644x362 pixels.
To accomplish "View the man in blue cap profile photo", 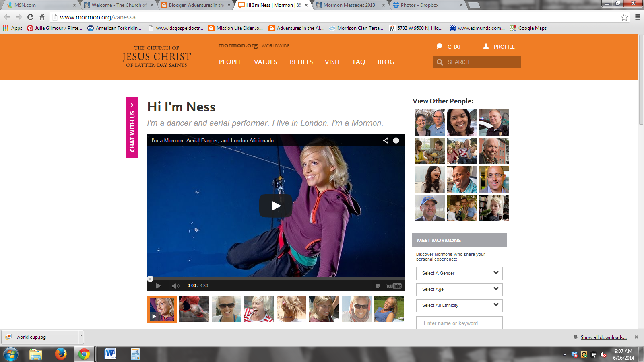I will 429,208.
